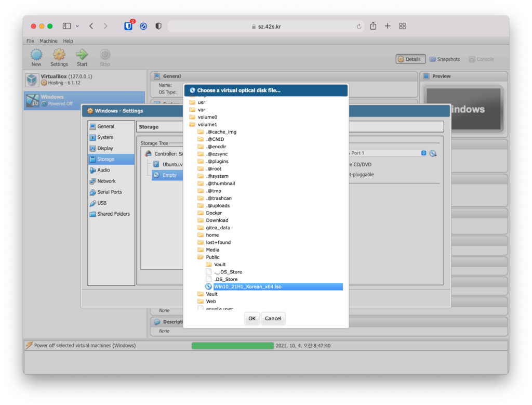Open the Bitwarden shield extension icon

(x=128, y=26)
